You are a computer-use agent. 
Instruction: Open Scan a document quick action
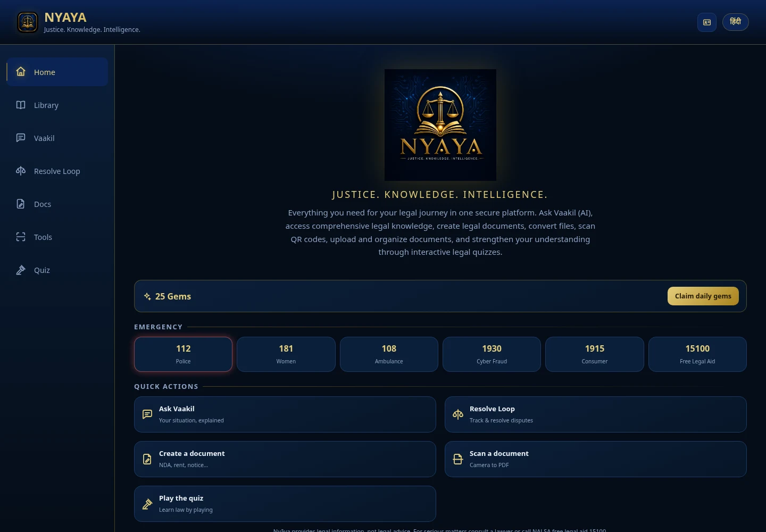click(x=596, y=459)
